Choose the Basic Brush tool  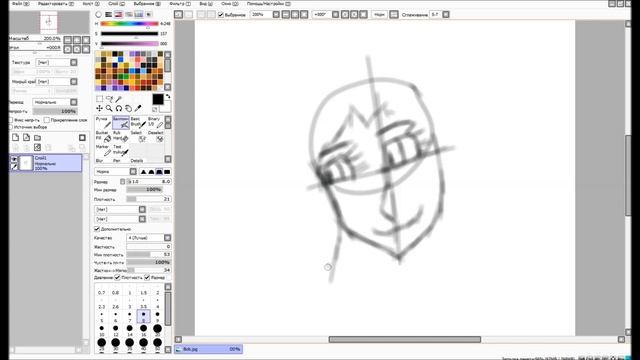pos(138,122)
